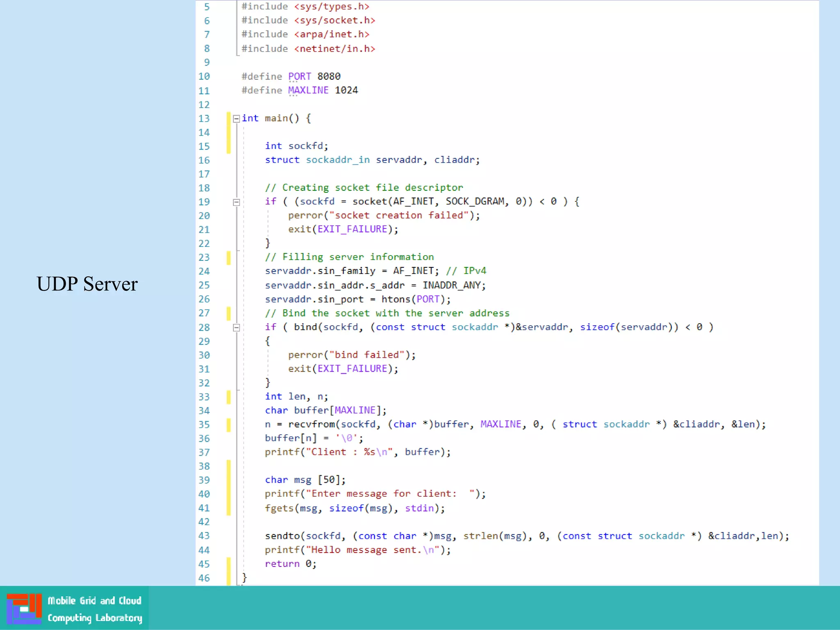Click the first 'exit(EXIT_FAILURE);' on line 21
The width and height of the screenshot is (840, 630).
point(343,229)
